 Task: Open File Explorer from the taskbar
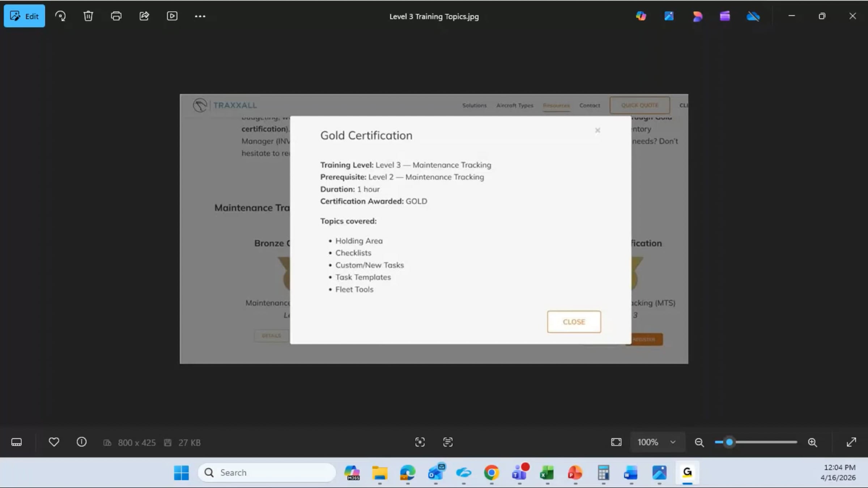380,472
